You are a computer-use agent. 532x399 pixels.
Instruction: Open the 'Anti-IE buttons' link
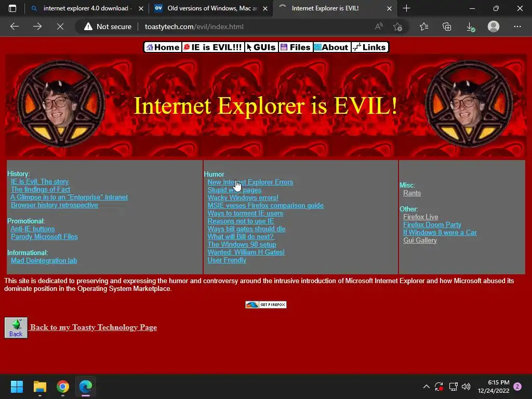[33, 229]
